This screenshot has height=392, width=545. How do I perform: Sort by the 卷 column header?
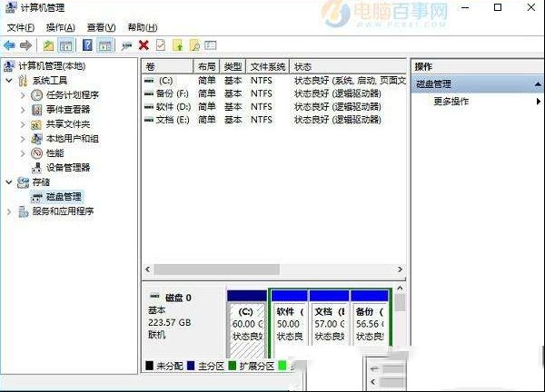click(167, 66)
